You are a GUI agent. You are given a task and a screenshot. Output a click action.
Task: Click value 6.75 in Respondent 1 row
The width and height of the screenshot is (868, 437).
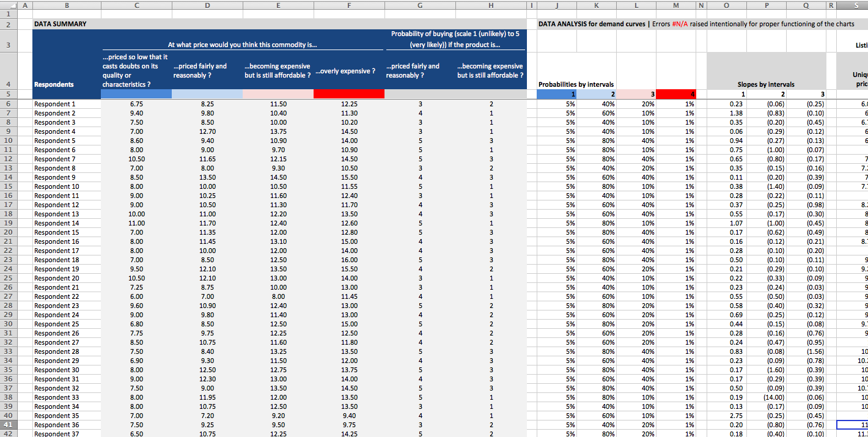point(136,104)
